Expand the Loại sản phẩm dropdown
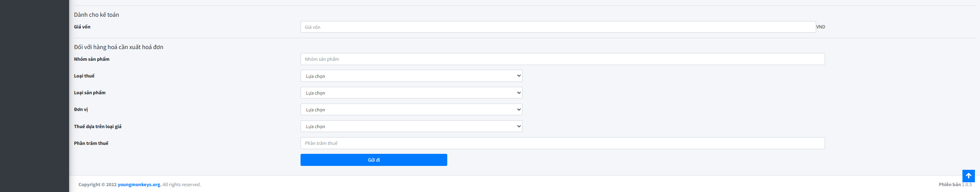 411,93
